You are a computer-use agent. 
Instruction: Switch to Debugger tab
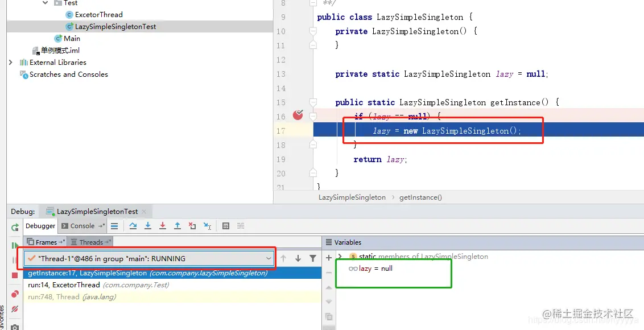(x=40, y=226)
